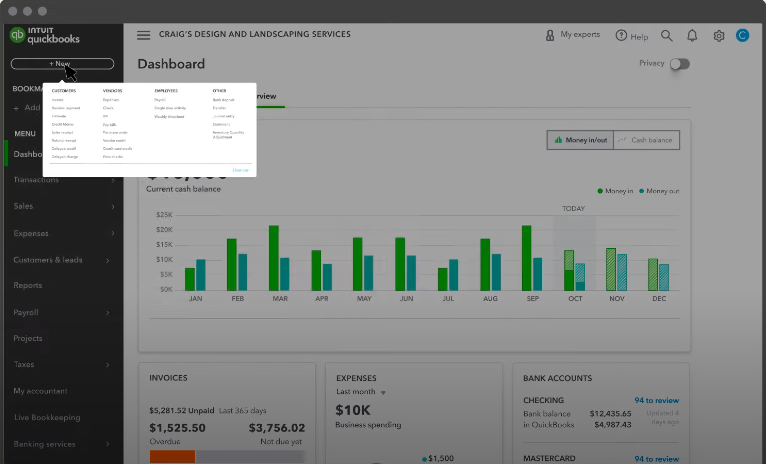The width and height of the screenshot is (766, 464).
Task: Switch chart to Cash balance view
Action: point(646,140)
